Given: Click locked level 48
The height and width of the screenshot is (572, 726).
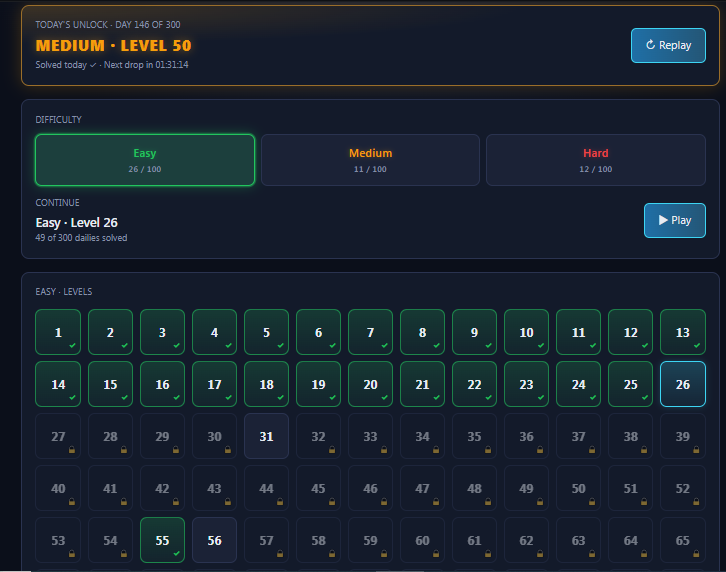Looking at the screenshot, I should pyautogui.click(x=475, y=488).
